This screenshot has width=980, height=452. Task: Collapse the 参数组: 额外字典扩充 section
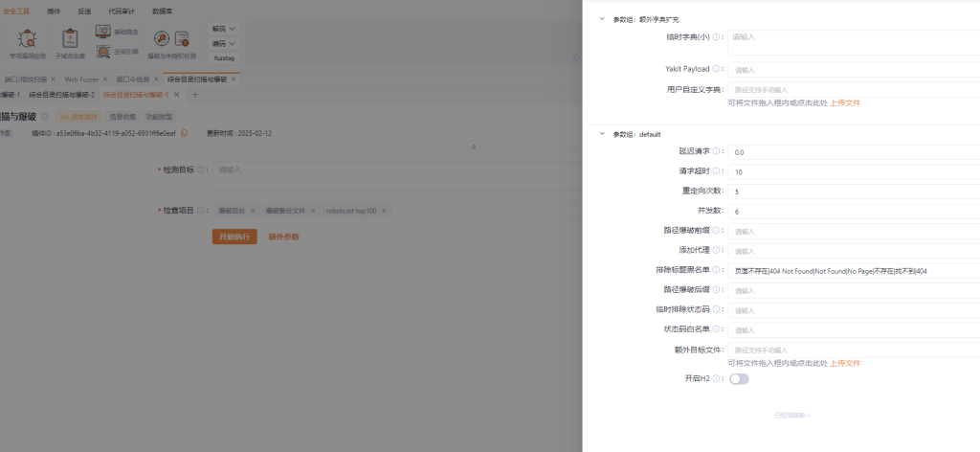601,19
